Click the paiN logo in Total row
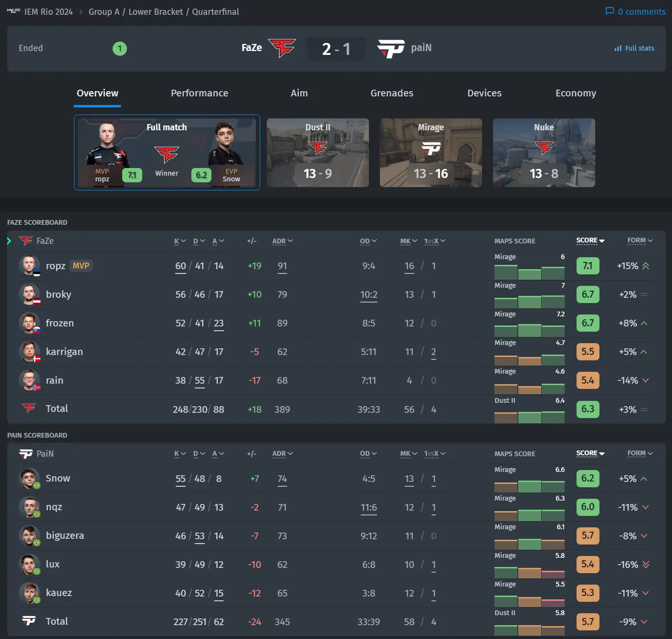The width and height of the screenshot is (672, 639). (29, 620)
